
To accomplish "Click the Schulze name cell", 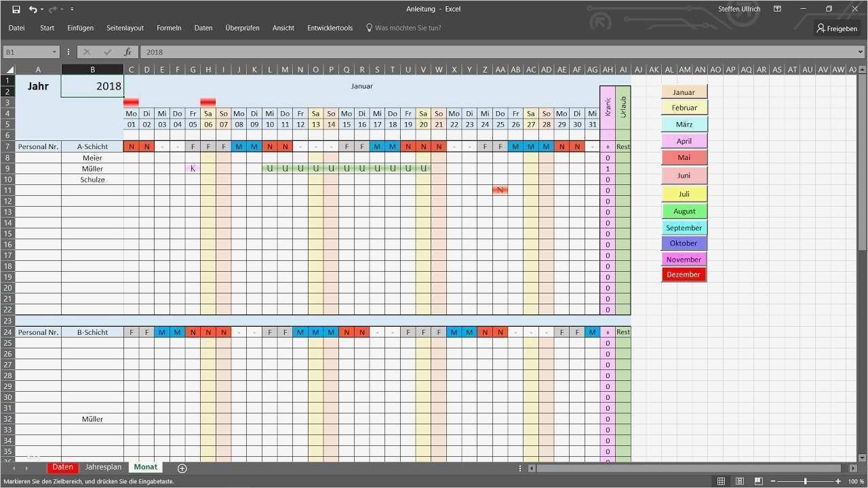I will (x=92, y=180).
